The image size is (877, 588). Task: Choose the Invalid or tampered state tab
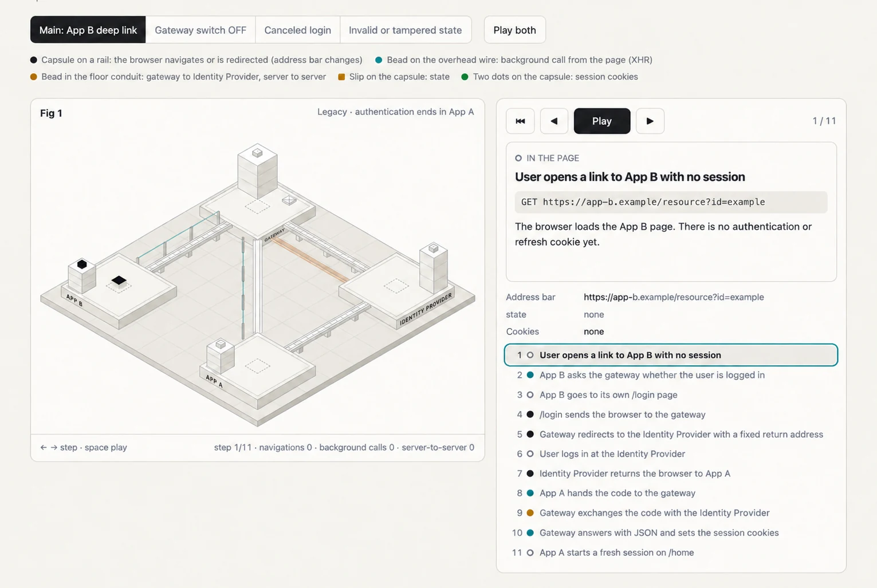(x=405, y=30)
